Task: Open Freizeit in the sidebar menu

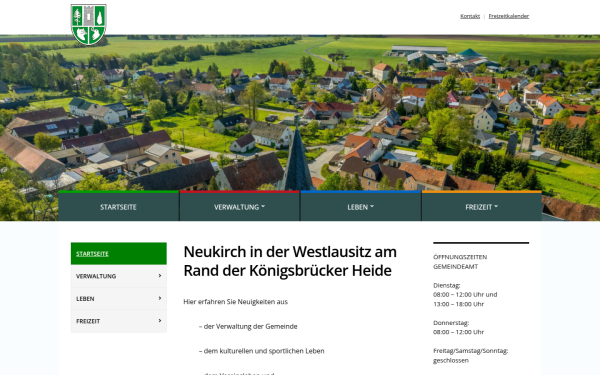Action: (x=119, y=321)
